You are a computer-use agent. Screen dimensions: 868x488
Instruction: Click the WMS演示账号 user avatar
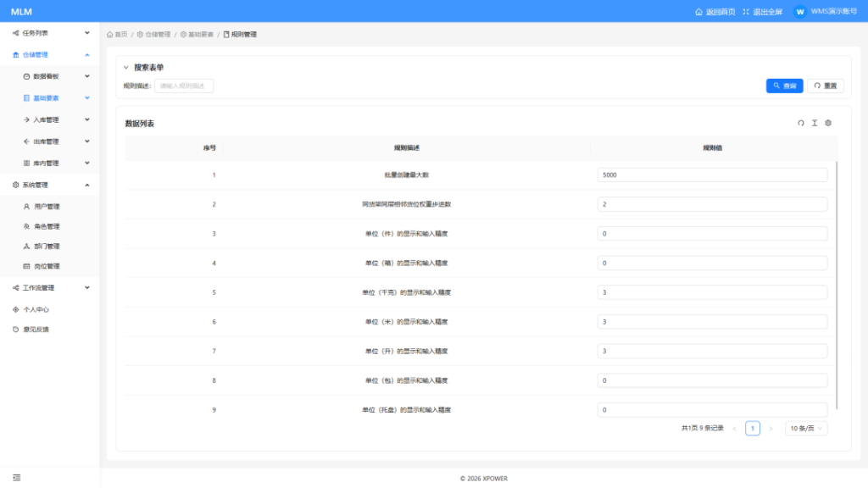[799, 12]
